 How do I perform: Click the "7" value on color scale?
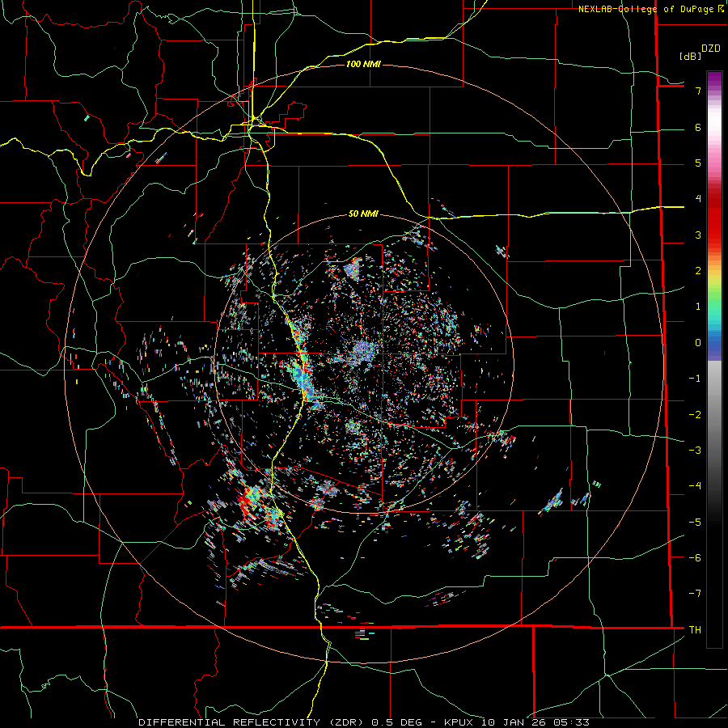point(698,91)
